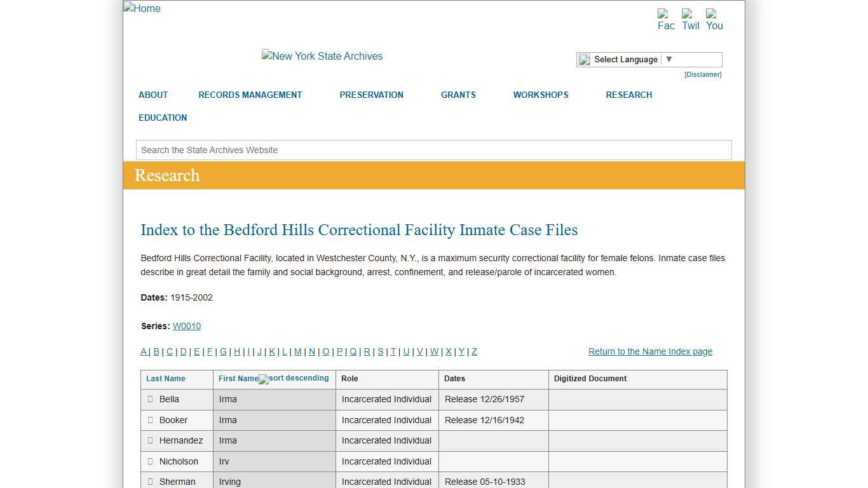Viewport: 868px width, 488px height.
Task: Expand the row icon beside Booker
Action: pos(151,420)
